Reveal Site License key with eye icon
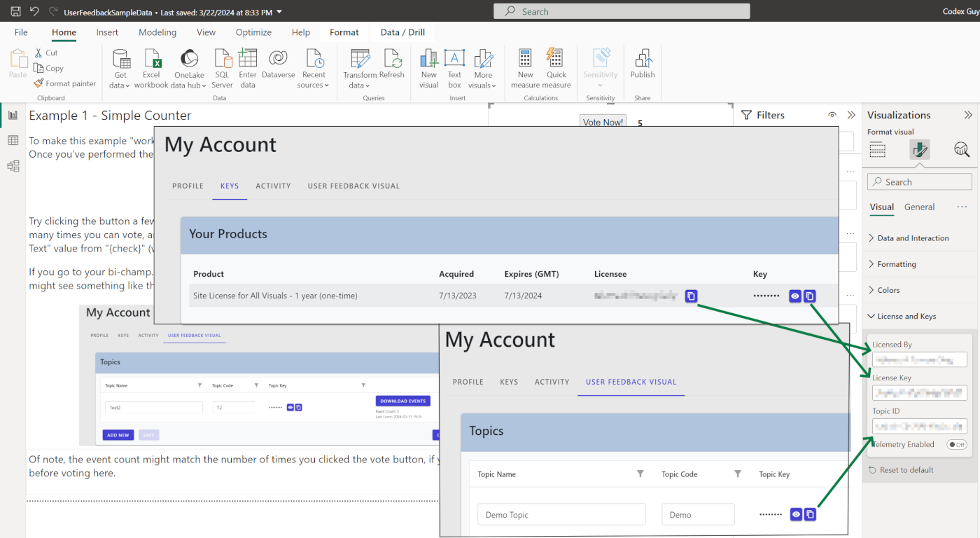980x538 pixels. (x=795, y=296)
